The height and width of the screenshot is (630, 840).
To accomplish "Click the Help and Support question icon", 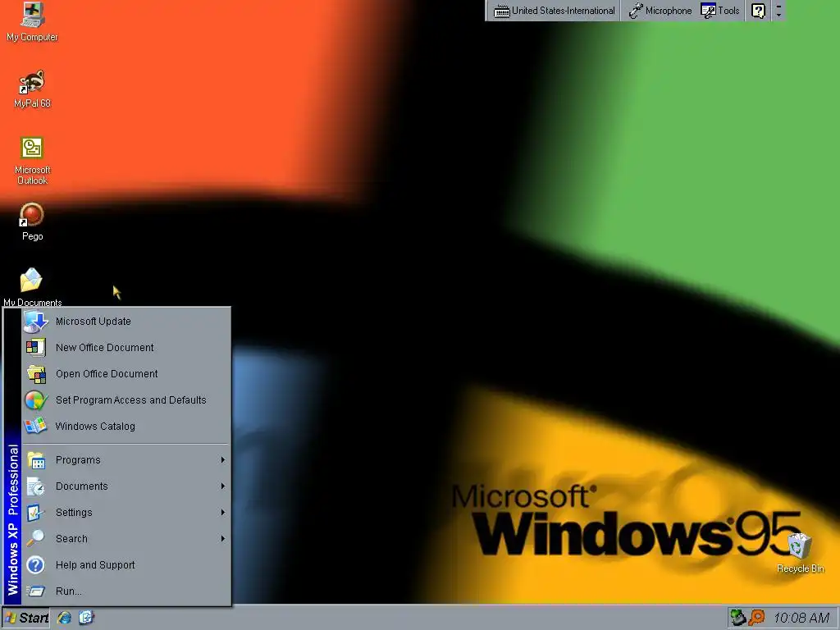I will click(35, 564).
